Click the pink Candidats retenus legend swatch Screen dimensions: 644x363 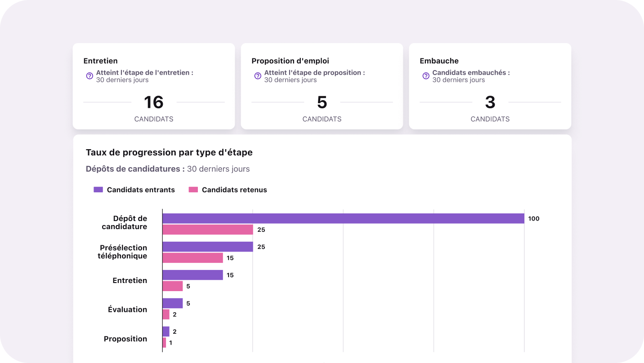[193, 190]
